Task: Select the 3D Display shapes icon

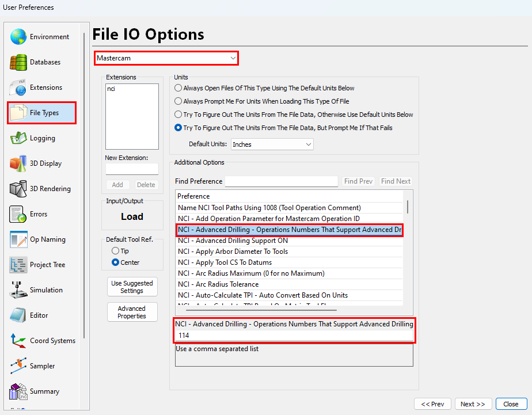Action: (x=18, y=163)
